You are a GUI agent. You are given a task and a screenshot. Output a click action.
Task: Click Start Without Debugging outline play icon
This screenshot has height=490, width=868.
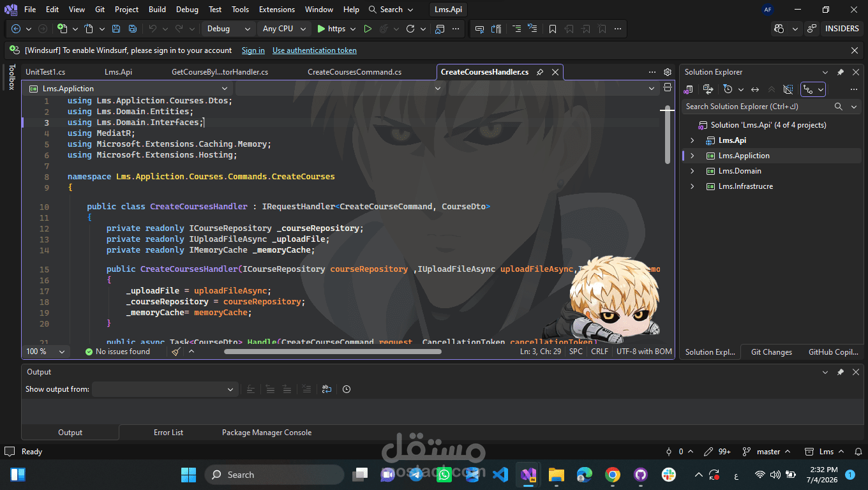pyautogui.click(x=368, y=29)
